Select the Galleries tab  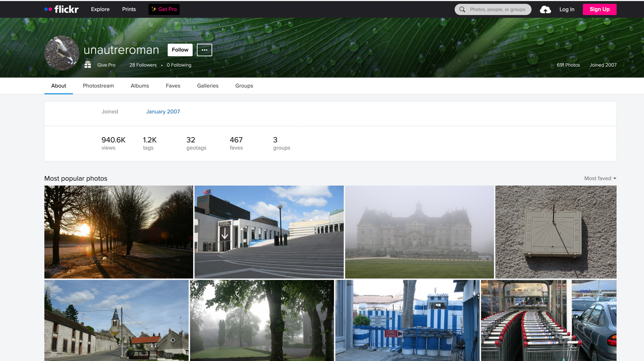point(208,86)
